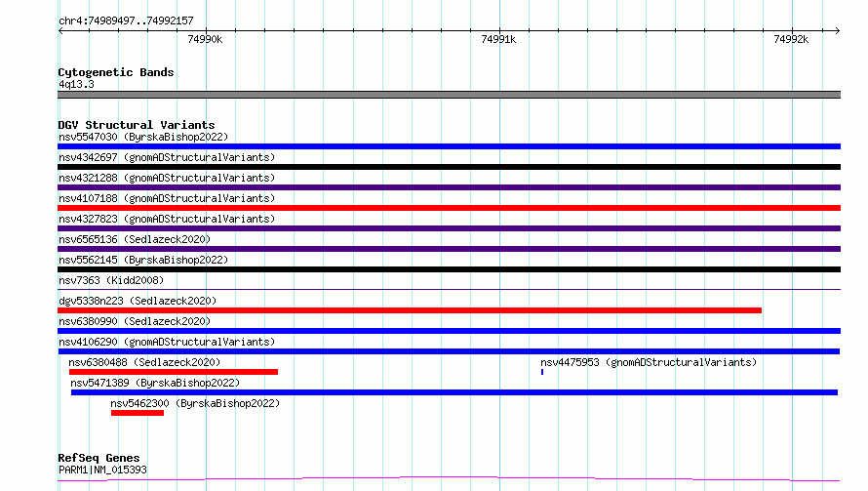Open the Cytogenetic Bands track title
The height and width of the screenshot is (491, 868).
tap(116, 72)
